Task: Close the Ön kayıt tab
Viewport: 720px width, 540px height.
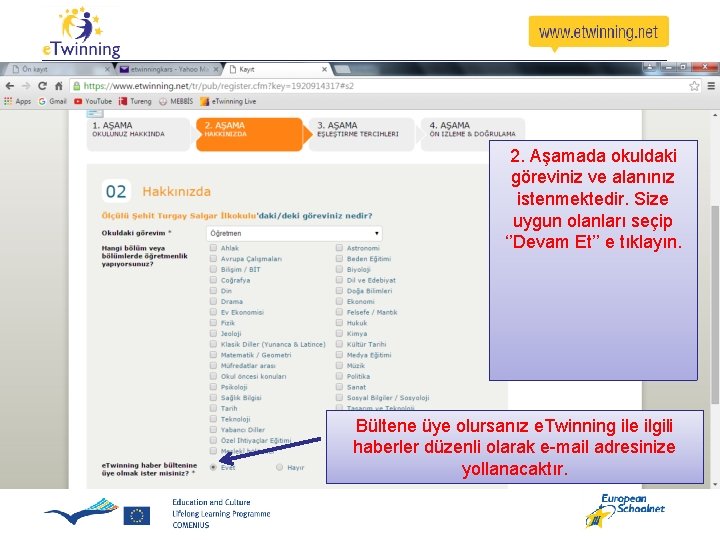Action: tap(107, 69)
